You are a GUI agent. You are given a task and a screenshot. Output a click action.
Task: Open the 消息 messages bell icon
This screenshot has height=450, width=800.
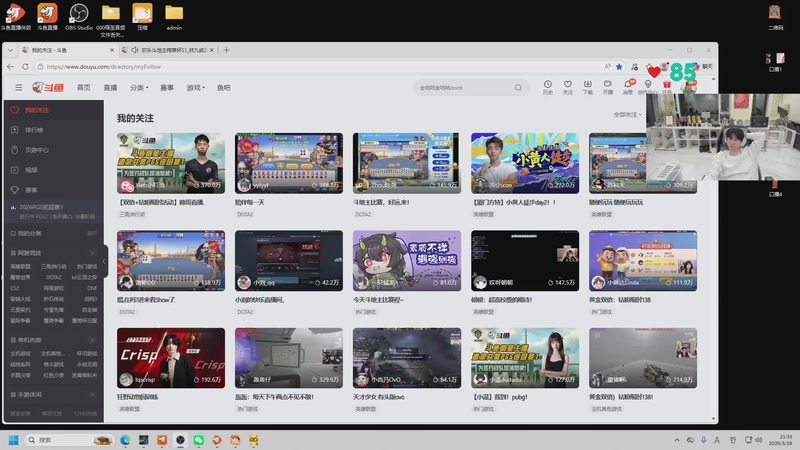(x=628, y=87)
